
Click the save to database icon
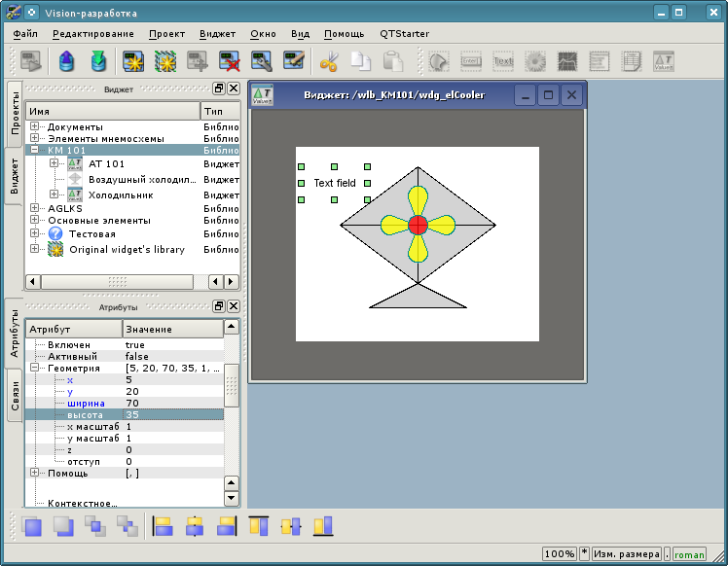[97, 61]
